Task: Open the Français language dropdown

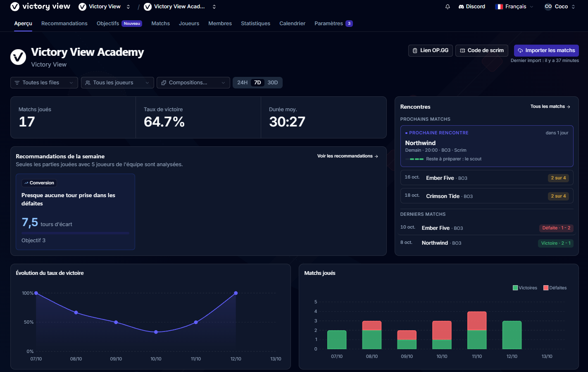Action: pyautogui.click(x=514, y=7)
